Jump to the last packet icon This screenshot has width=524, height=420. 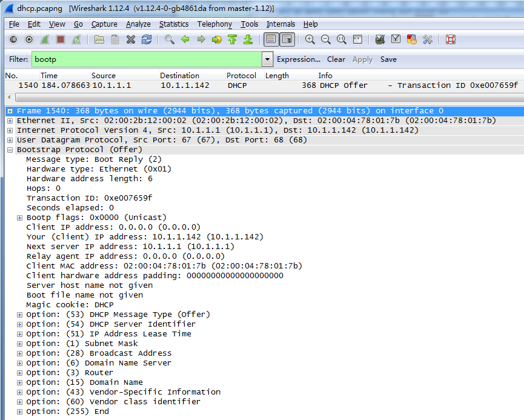pos(248,39)
